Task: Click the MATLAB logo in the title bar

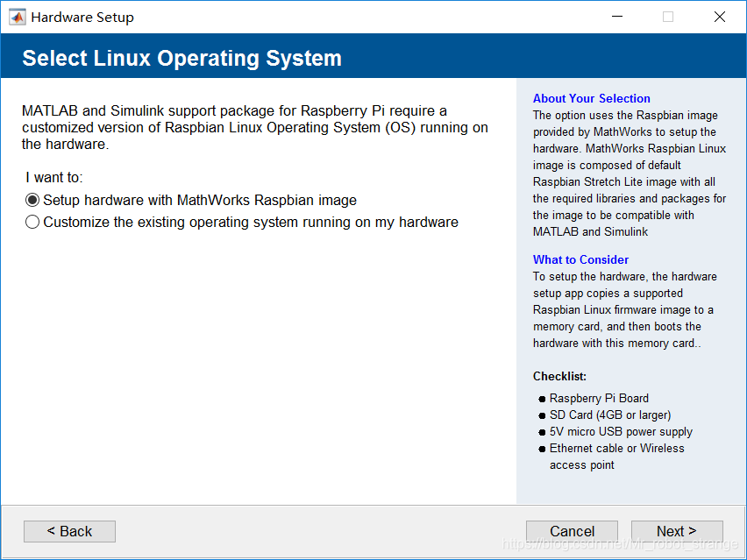Action: [x=17, y=17]
